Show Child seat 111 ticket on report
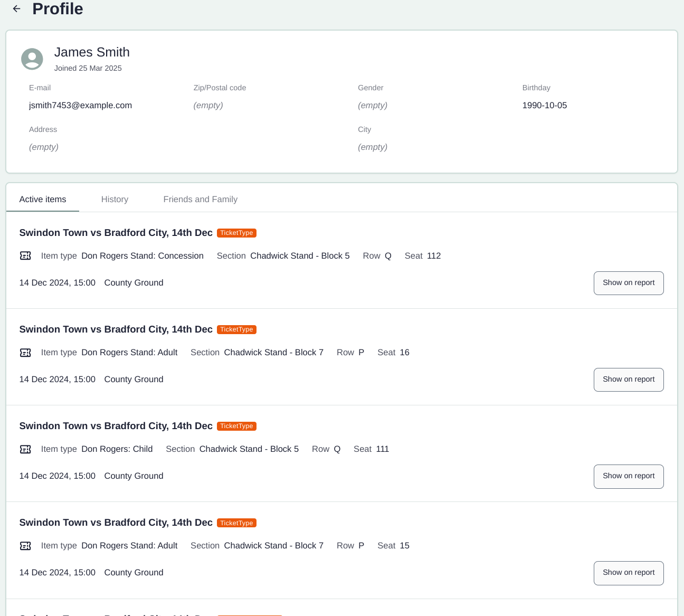684x616 pixels. pyautogui.click(x=628, y=476)
